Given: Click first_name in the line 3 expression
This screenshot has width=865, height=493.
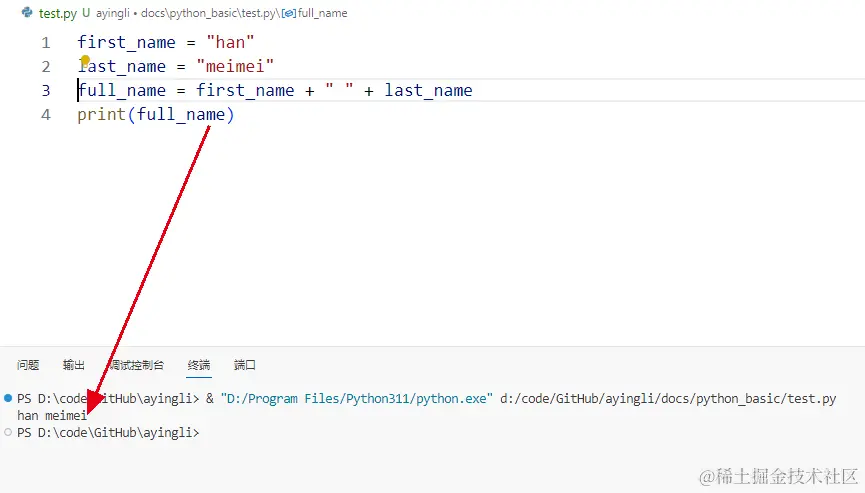Looking at the screenshot, I should pyautogui.click(x=245, y=90).
